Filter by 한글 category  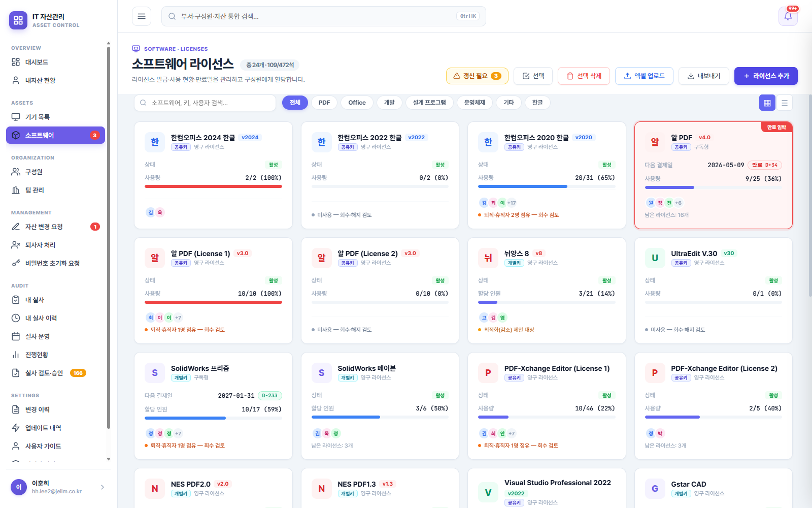(x=538, y=103)
